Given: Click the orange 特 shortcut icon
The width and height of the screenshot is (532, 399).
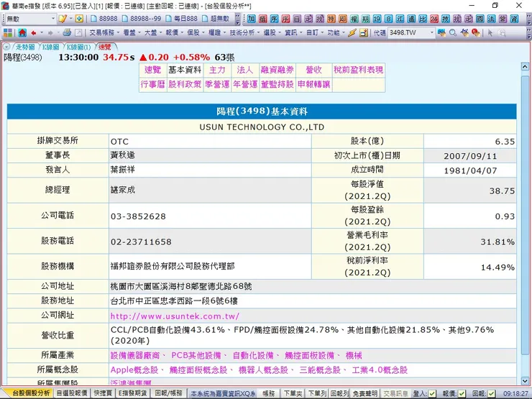Looking at the screenshot, I should click(331, 19).
